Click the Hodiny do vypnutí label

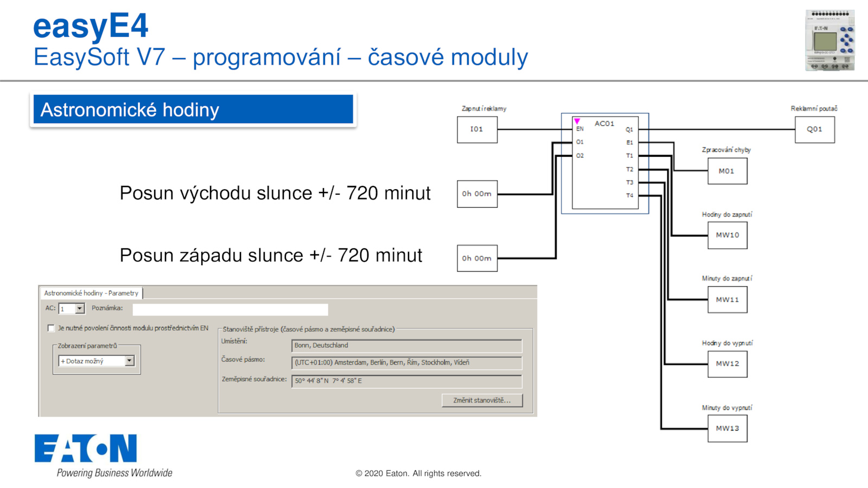coord(727,343)
